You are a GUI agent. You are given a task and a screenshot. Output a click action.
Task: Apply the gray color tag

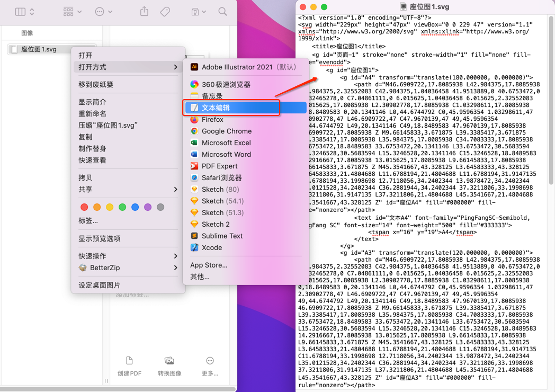click(x=160, y=207)
